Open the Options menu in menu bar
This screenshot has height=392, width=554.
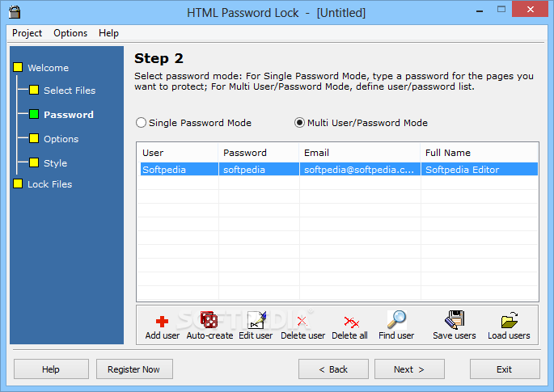70,33
